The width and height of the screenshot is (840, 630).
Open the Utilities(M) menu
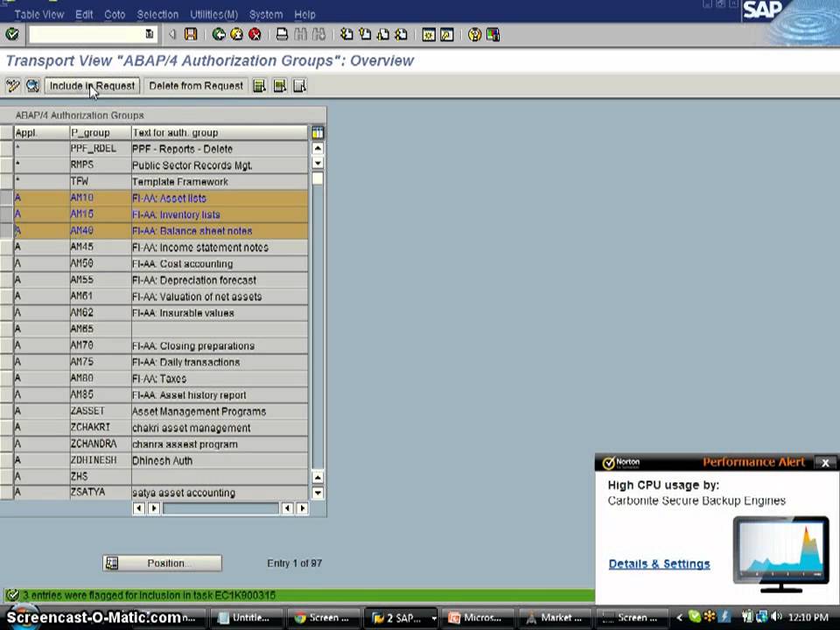point(214,15)
